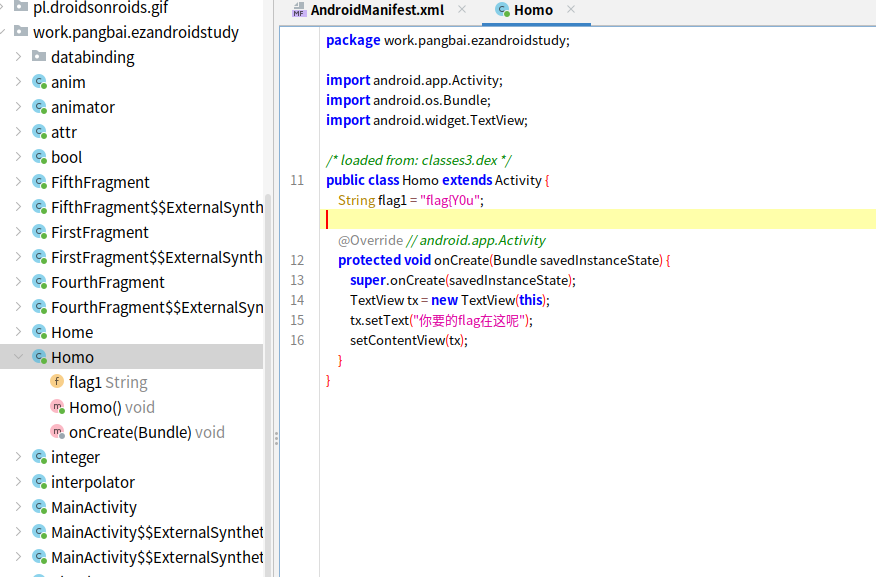Click the MainActivity class icon
This screenshot has width=876, height=577.
coord(39,507)
